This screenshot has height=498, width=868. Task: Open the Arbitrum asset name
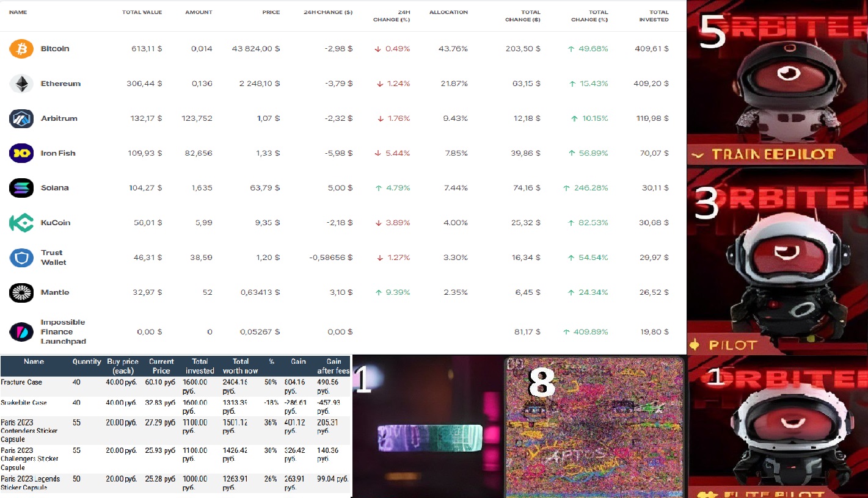point(59,118)
